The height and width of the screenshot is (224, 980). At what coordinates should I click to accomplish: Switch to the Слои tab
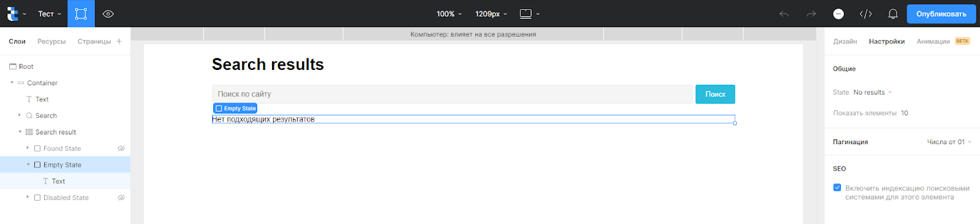(17, 42)
